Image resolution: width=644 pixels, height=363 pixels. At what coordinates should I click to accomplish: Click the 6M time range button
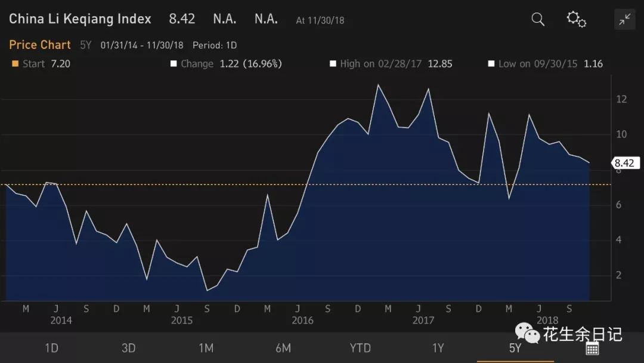pos(283,347)
